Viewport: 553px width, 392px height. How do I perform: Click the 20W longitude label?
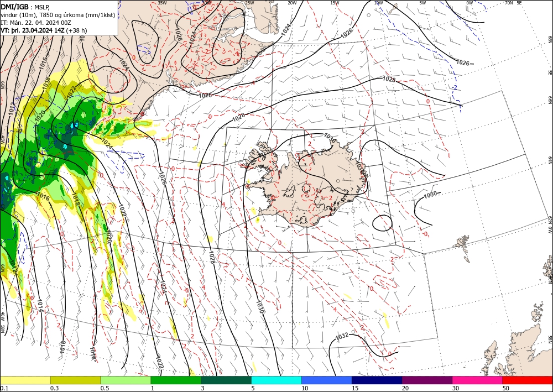coord(292,3)
